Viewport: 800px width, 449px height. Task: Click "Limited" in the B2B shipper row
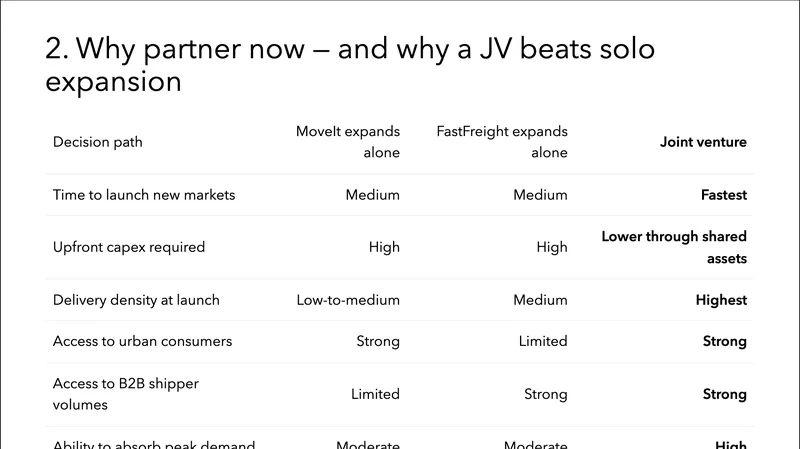click(x=375, y=394)
